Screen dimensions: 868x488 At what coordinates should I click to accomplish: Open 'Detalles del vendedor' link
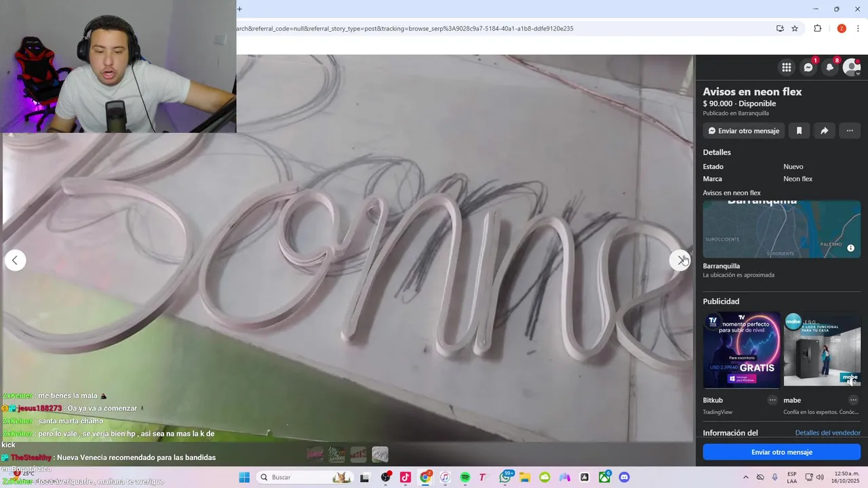(x=827, y=433)
